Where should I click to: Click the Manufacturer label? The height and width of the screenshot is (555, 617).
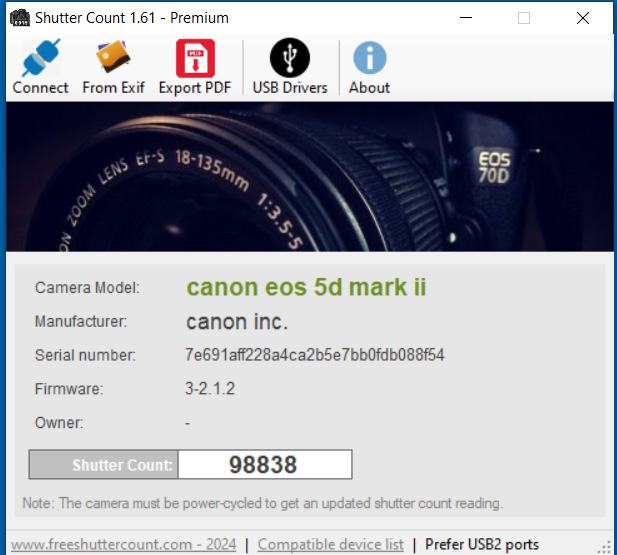pos(81,322)
